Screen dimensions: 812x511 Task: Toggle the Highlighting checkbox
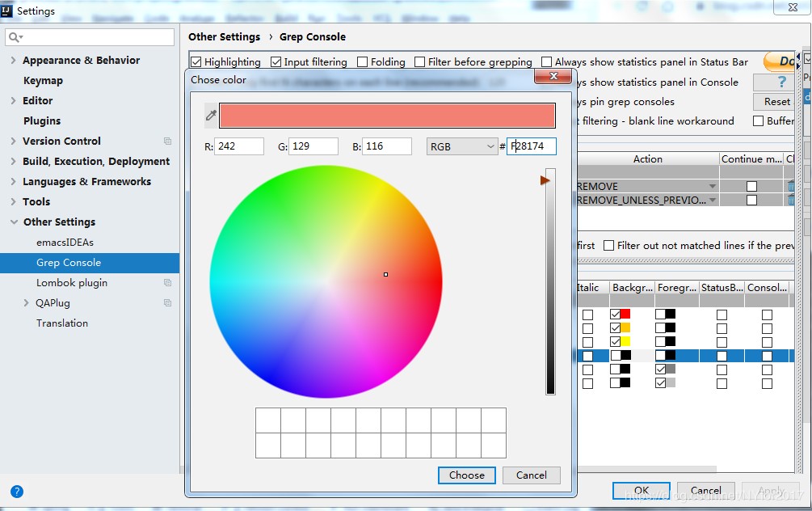point(196,62)
